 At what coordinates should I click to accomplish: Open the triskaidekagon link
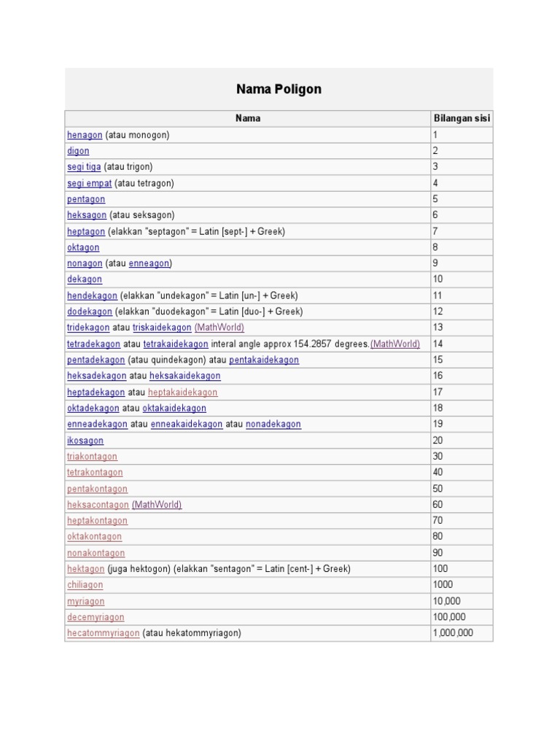coord(162,328)
